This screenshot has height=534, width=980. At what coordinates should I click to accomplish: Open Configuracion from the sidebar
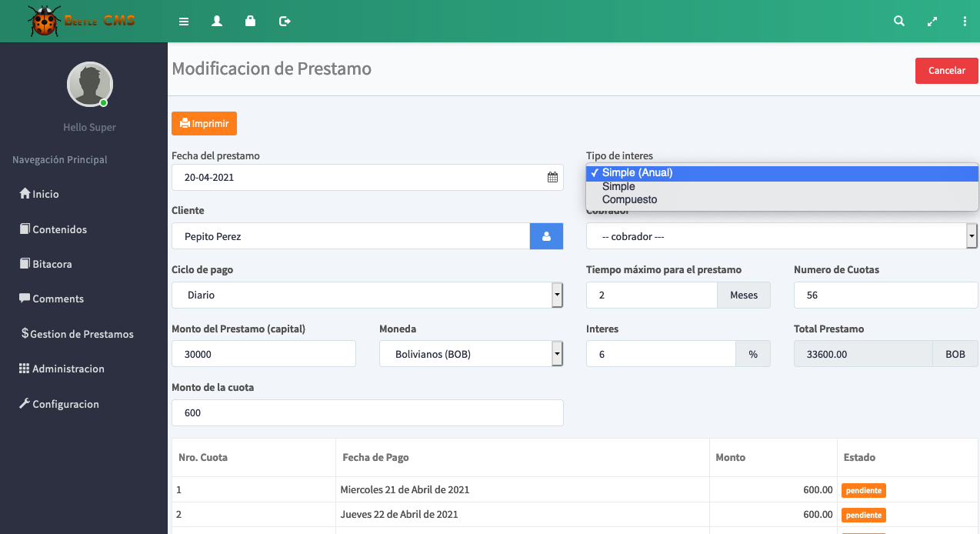point(65,404)
